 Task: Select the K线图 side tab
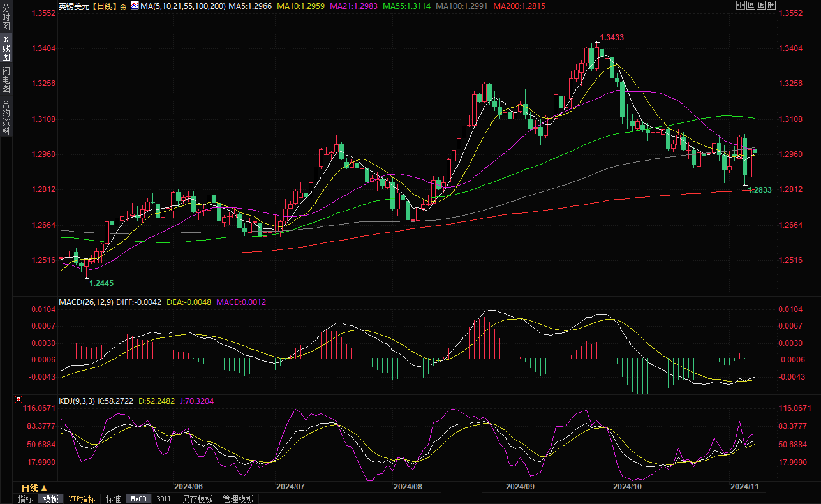tap(6, 48)
